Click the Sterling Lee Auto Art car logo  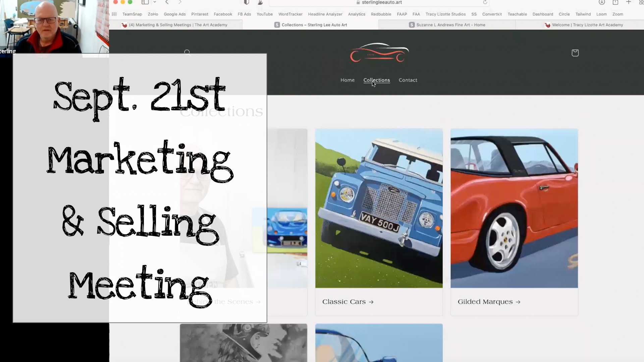coord(379,53)
